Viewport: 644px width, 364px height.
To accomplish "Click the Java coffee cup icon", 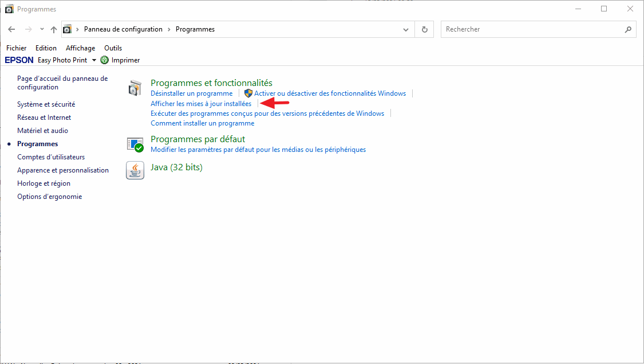I will point(135,170).
